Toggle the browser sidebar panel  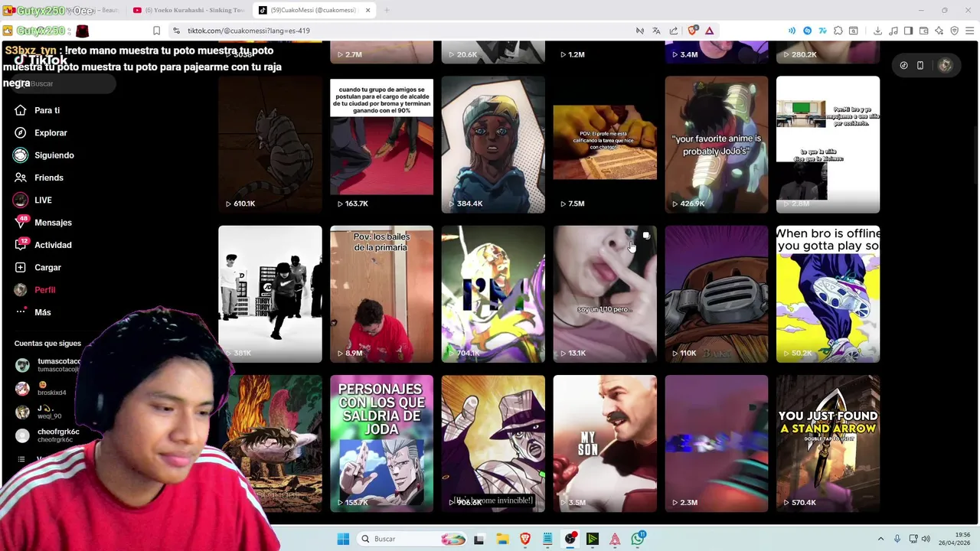[x=908, y=31]
